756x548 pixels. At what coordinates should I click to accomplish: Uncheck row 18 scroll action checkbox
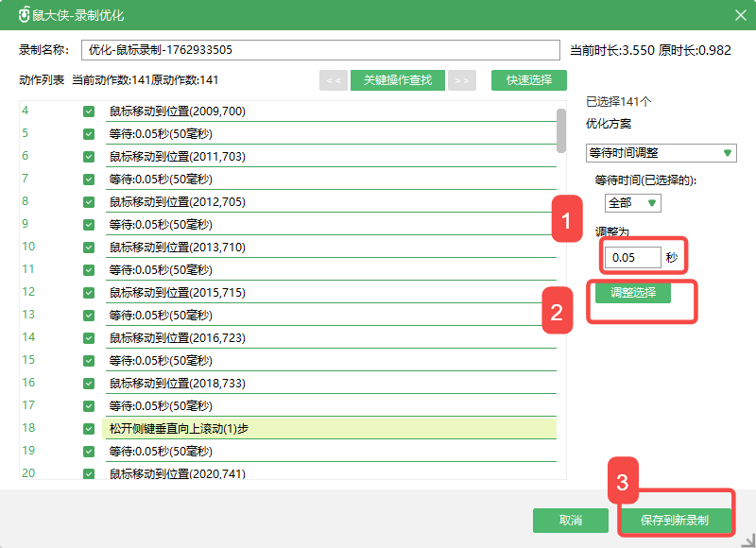(x=89, y=429)
